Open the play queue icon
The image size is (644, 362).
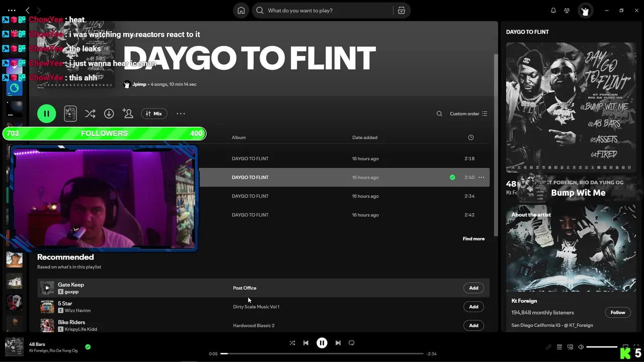click(559, 347)
